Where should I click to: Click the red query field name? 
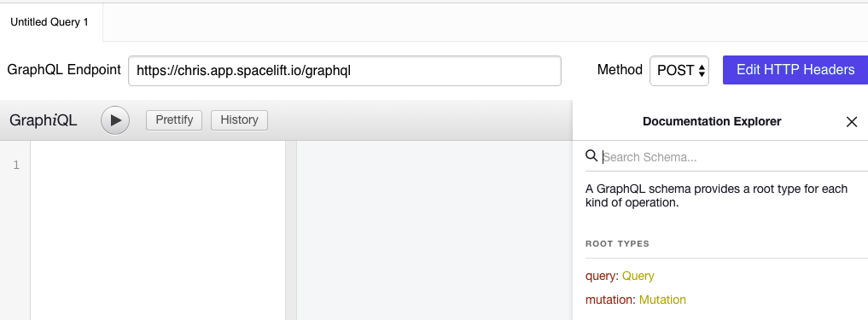tap(600, 276)
